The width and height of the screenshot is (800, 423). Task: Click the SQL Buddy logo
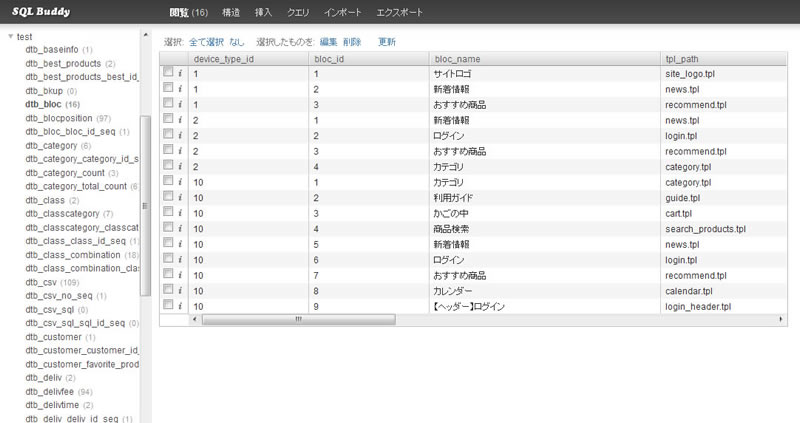(x=41, y=12)
